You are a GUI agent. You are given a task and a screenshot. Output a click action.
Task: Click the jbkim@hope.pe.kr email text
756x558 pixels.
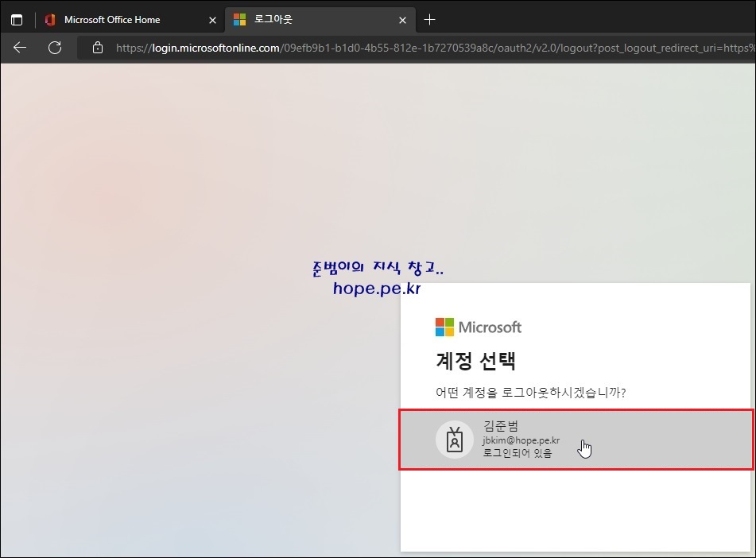click(521, 440)
